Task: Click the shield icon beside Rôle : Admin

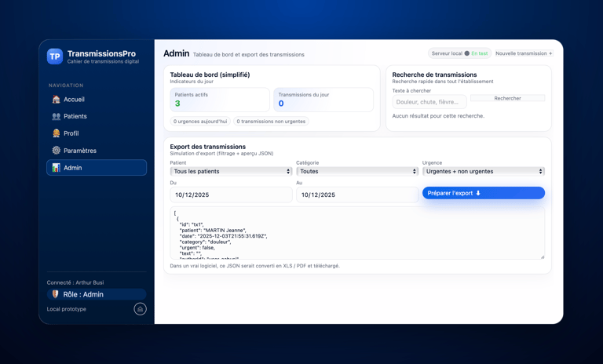Action: point(56,294)
